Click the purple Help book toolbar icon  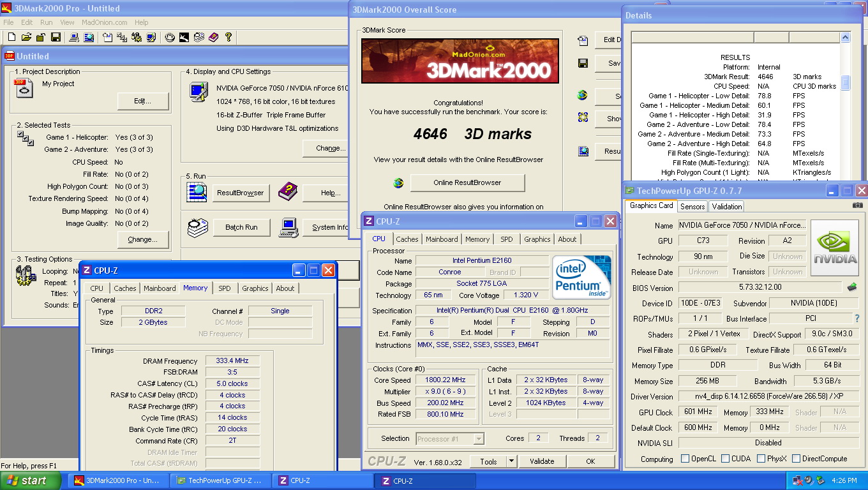[213, 38]
